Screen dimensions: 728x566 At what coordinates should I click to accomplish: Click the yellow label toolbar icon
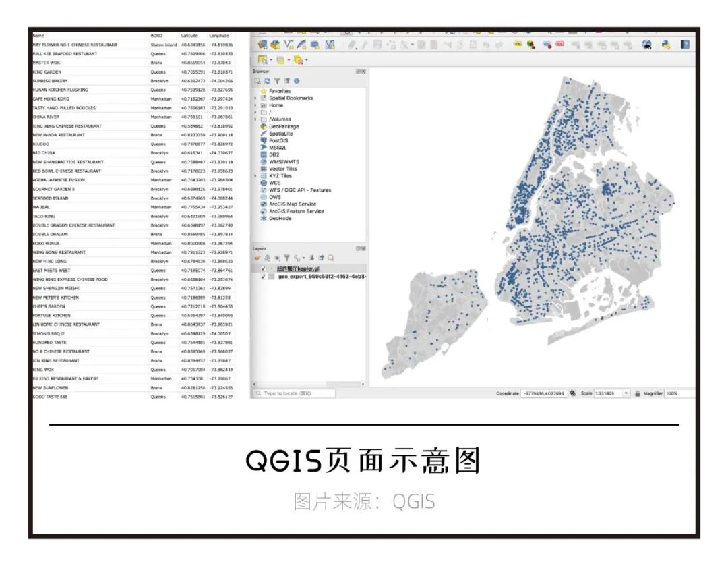click(x=518, y=44)
